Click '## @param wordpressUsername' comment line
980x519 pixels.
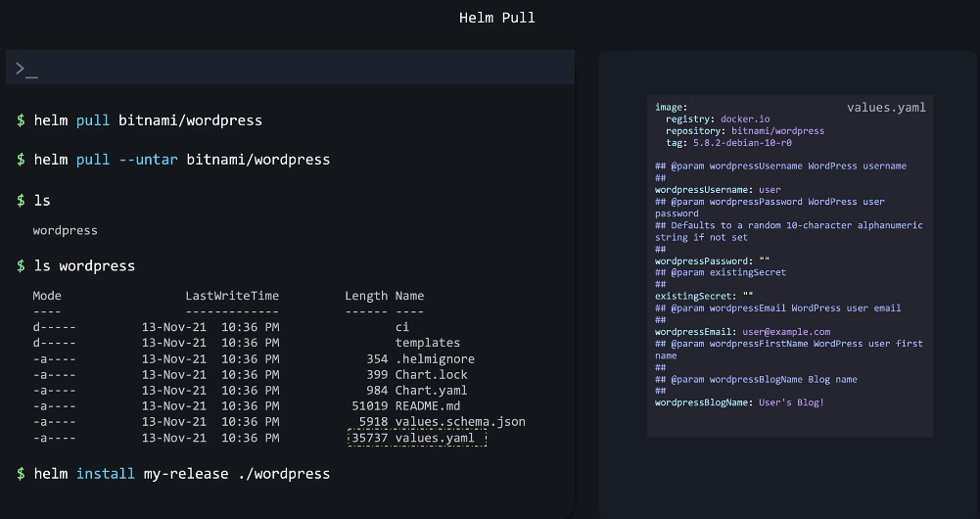coord(780,165)
